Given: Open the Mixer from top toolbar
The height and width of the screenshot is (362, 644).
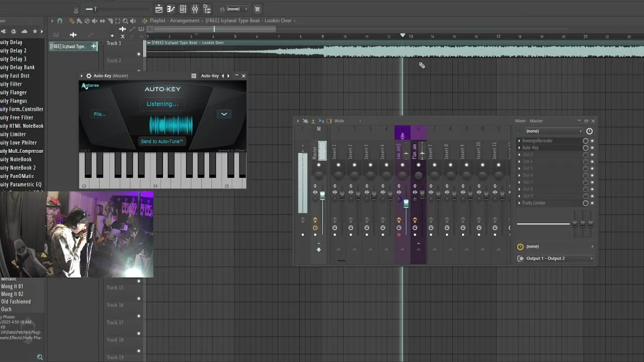Looking at the screenshot, I should pyautogui.click(x=195, y=9).
